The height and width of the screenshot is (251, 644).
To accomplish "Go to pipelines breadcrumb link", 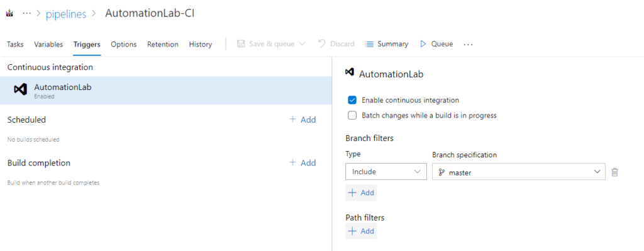I will [65, 14].
